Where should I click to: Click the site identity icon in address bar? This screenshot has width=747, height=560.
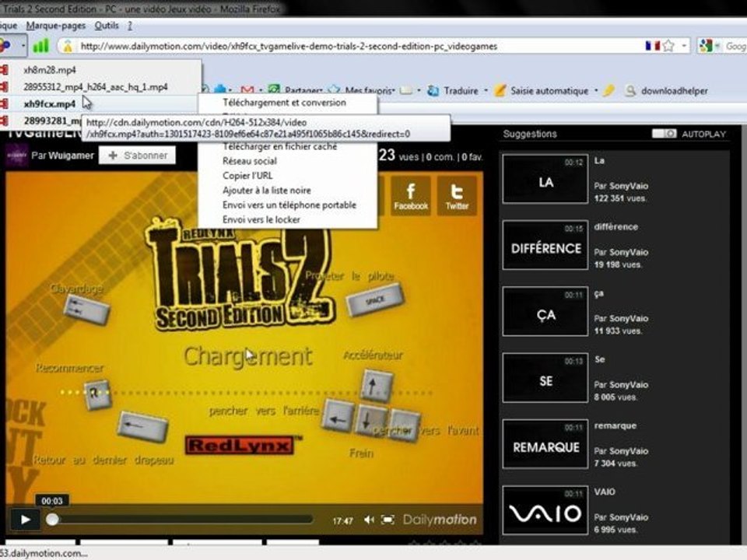click(67, 46)
